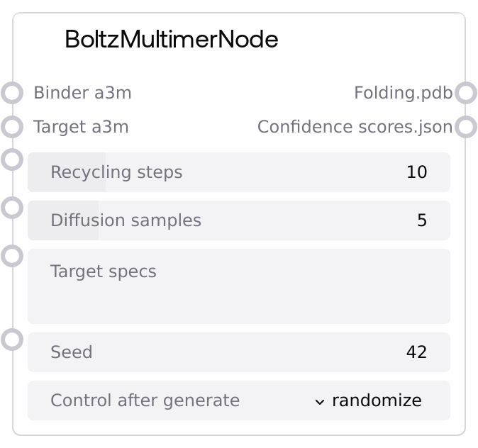Click the Folding.pdb output label
The image size is (478, 448).
(403, 93)
